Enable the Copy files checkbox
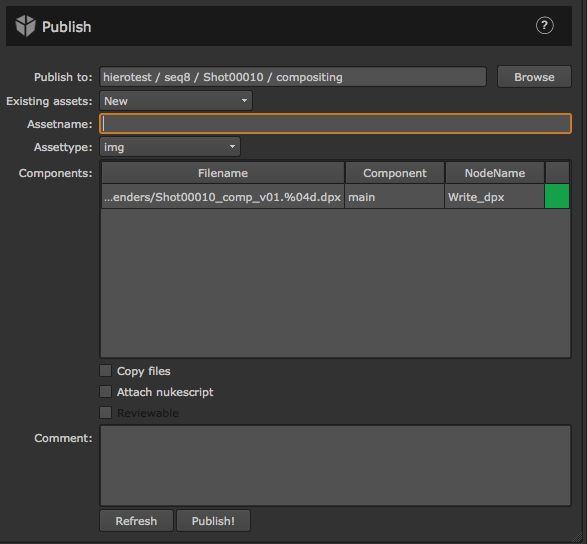Image resolution: width=587 pixels, height=544 pixels. click(x=106, y=371)
